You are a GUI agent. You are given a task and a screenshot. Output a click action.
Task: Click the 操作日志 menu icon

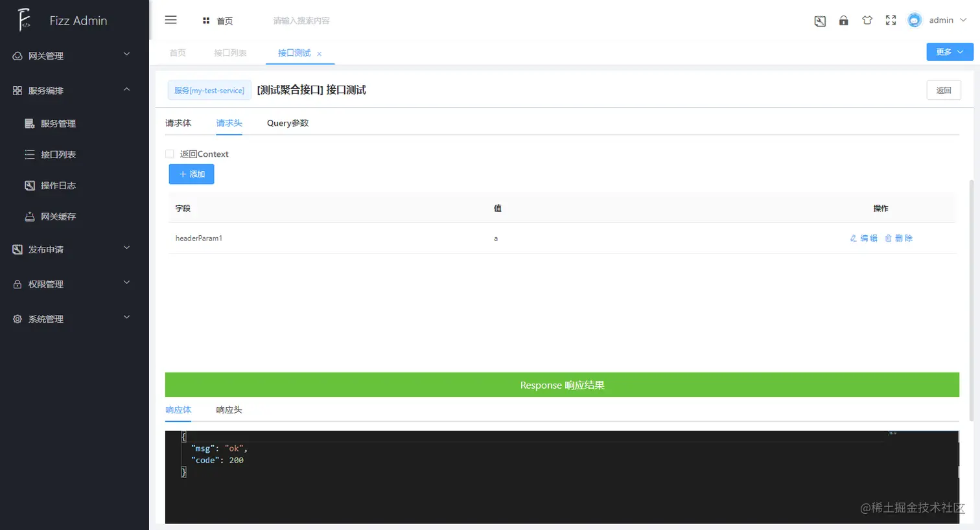coord(30,185)
